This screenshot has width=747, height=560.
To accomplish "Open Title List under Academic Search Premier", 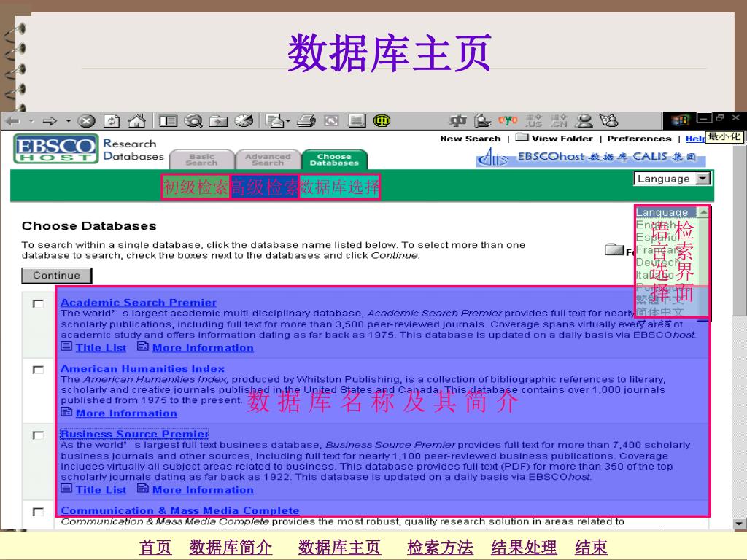I will (101, 348).
